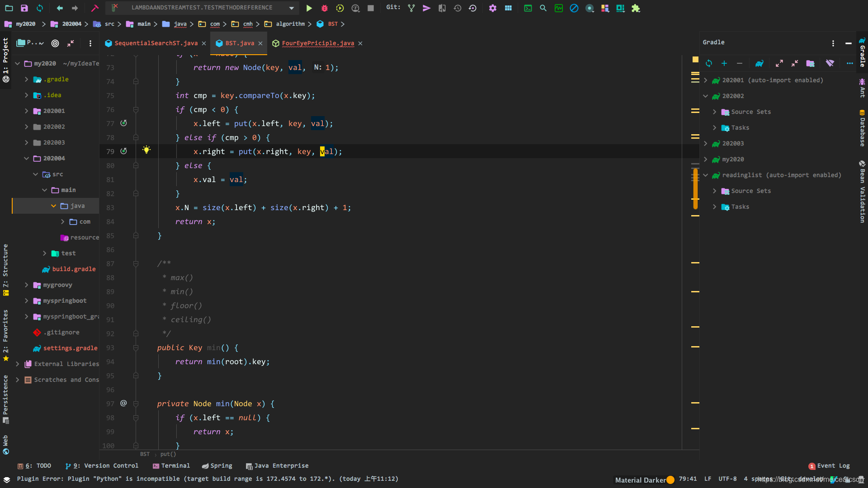Switch to SequentialSearchST.java tab
The height and width of the screenshot is (488, 868).
click(156, 43)
